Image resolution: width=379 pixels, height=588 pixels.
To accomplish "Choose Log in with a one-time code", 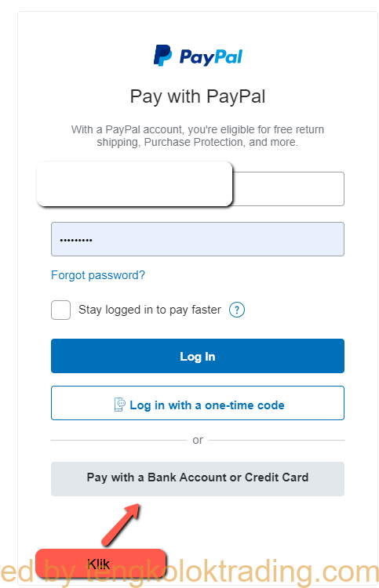I will click(198, 403).
